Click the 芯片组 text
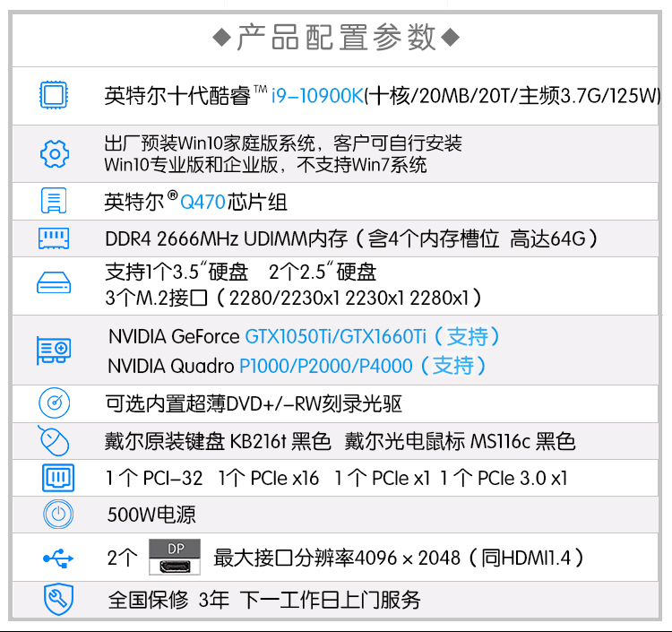This screenshot has height=632, width=672. [257, 202]
